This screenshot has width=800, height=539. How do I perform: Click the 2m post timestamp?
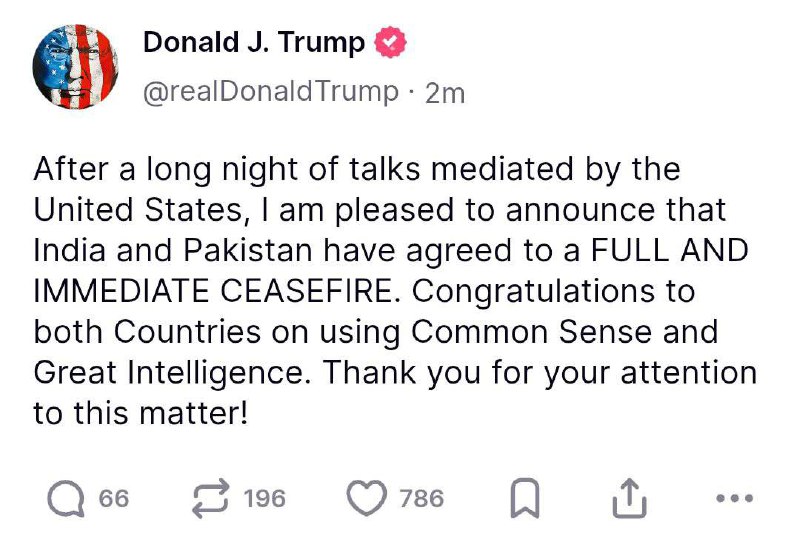[445, 93]
